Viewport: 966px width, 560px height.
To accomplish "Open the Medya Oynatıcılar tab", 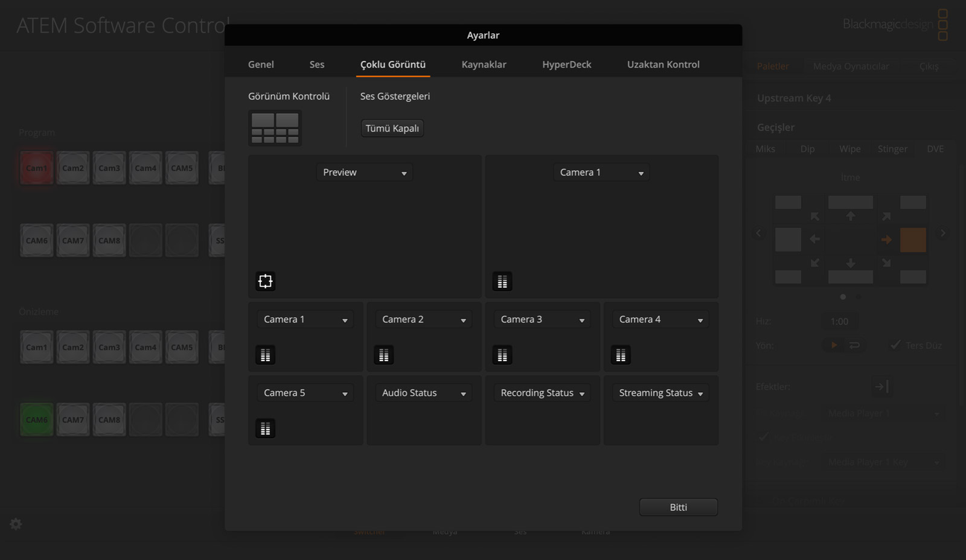I will [x=851, y=66].
